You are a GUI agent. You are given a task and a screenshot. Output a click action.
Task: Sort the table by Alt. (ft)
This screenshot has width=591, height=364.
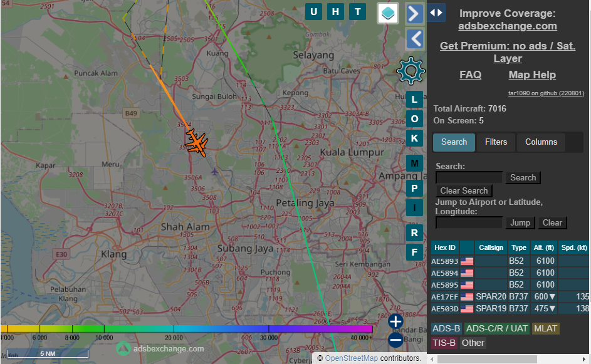pyautogui.click(x=544, y=247)
